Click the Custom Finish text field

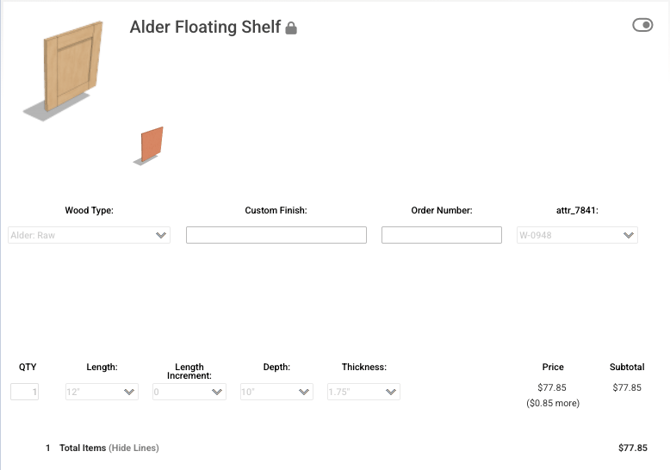pyautogui.click(x=276, y=235)
